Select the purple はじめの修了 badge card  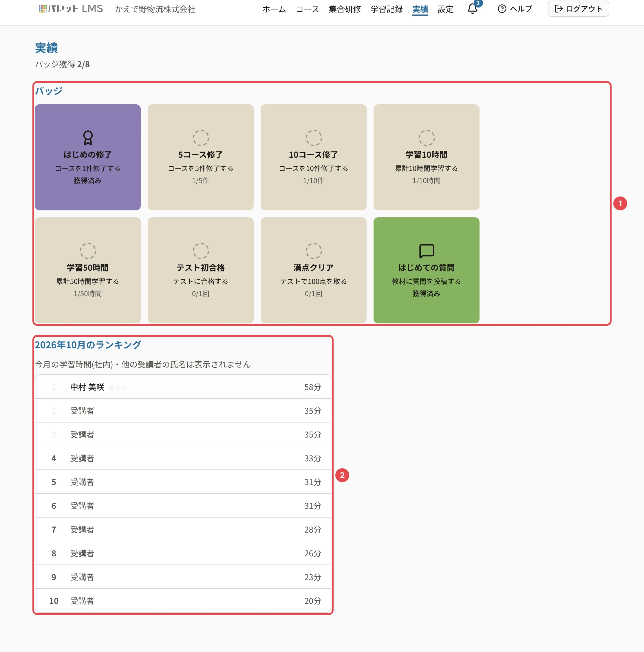click(x=88, y=157)
